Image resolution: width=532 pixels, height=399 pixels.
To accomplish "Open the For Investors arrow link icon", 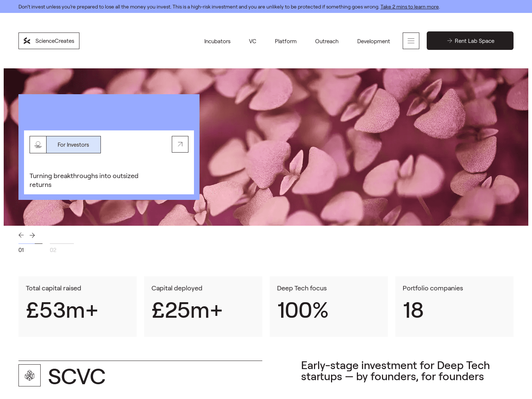I will (x=180, y=144).
